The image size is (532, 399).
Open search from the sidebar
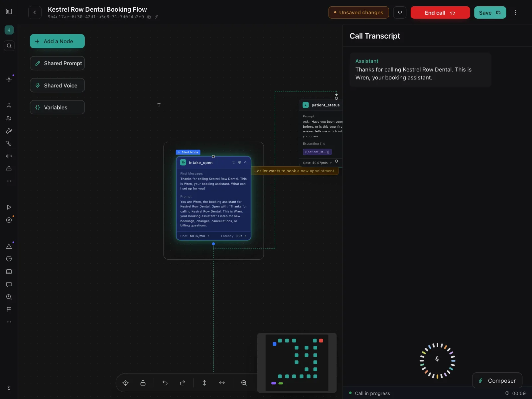click(x=9, y=46)
